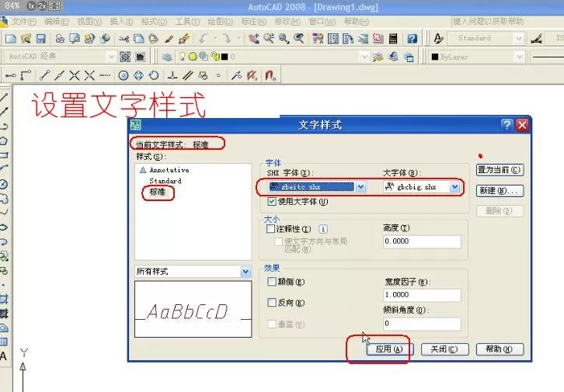Screen dimensions: 564x392
Task: Open the ByLayer color dropdown
Action: point(519,57)
